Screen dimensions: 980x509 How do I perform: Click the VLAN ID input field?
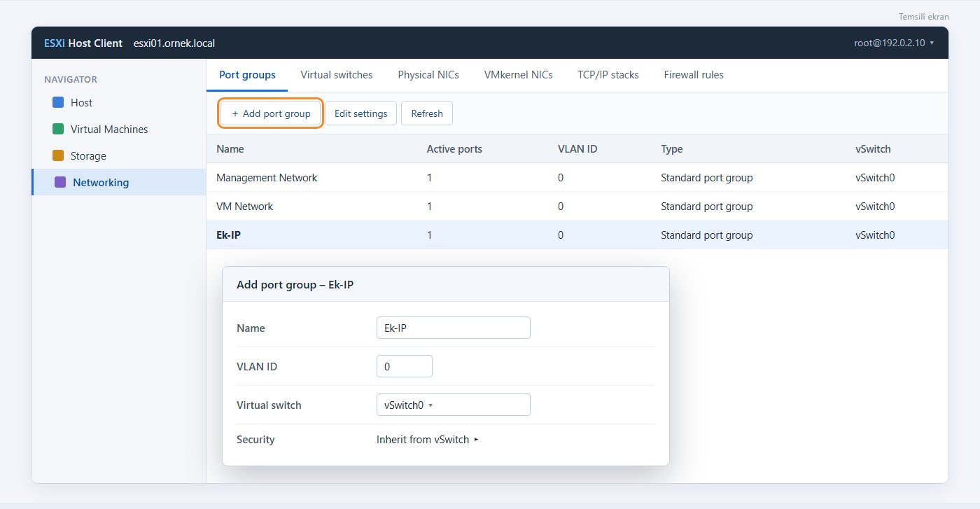click(404, 366)
